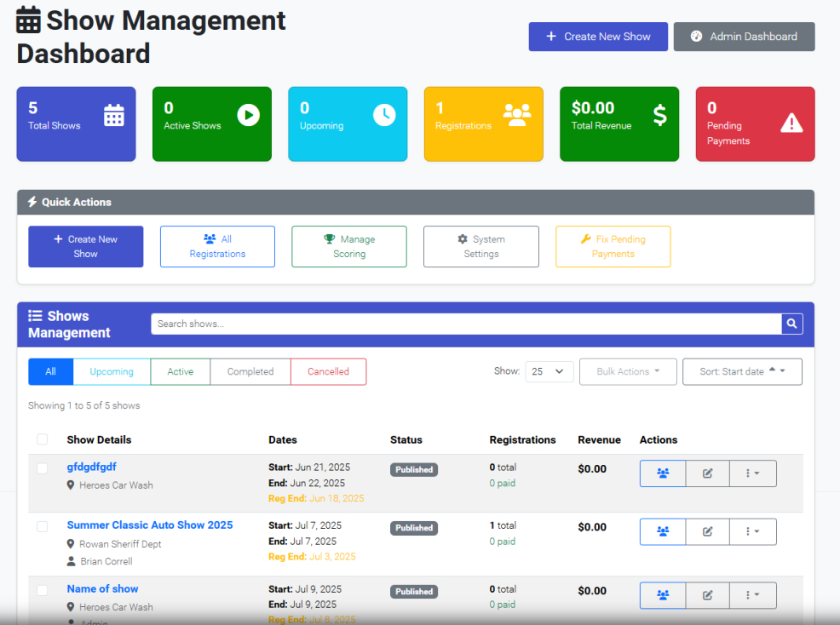
Task: Click the edit pencil for Summer Classic Auto Show
Action: [707, 531]
